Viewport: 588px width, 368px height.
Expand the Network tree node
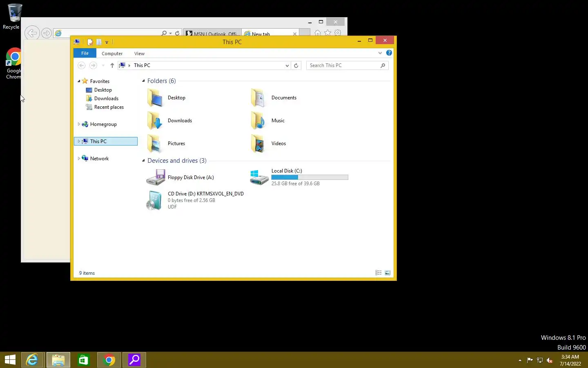click(79, 159)
